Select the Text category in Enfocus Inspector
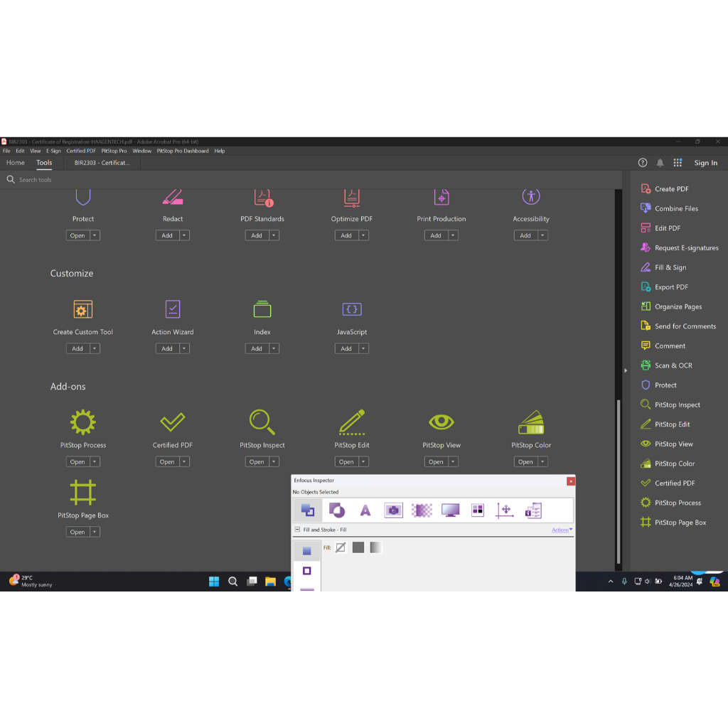 tap(365, 510)
